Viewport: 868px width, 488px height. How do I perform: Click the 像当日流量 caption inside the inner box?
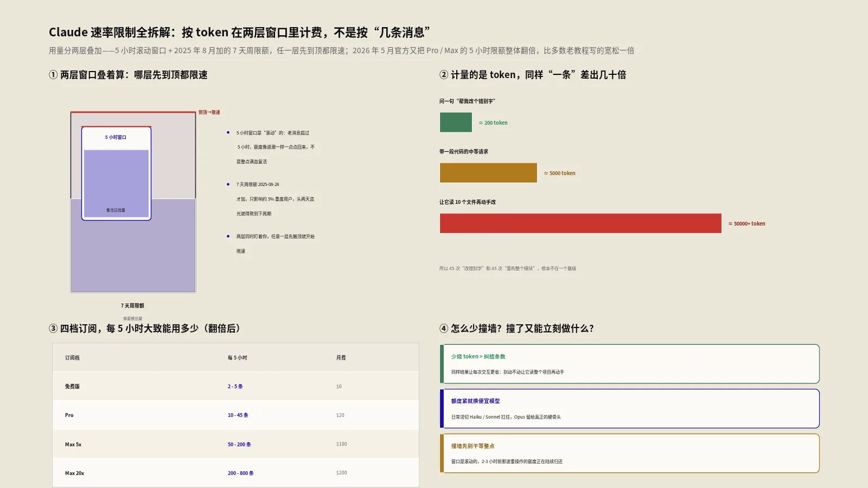[116, 210]
